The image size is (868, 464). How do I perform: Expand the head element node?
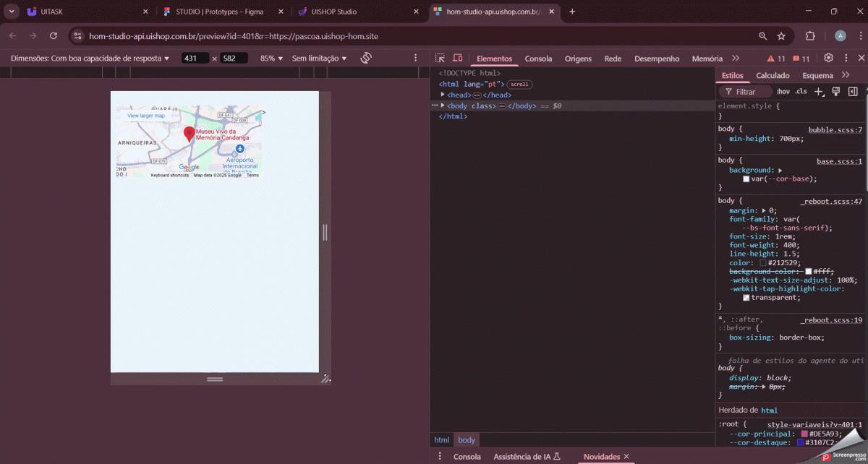[443, 95]
